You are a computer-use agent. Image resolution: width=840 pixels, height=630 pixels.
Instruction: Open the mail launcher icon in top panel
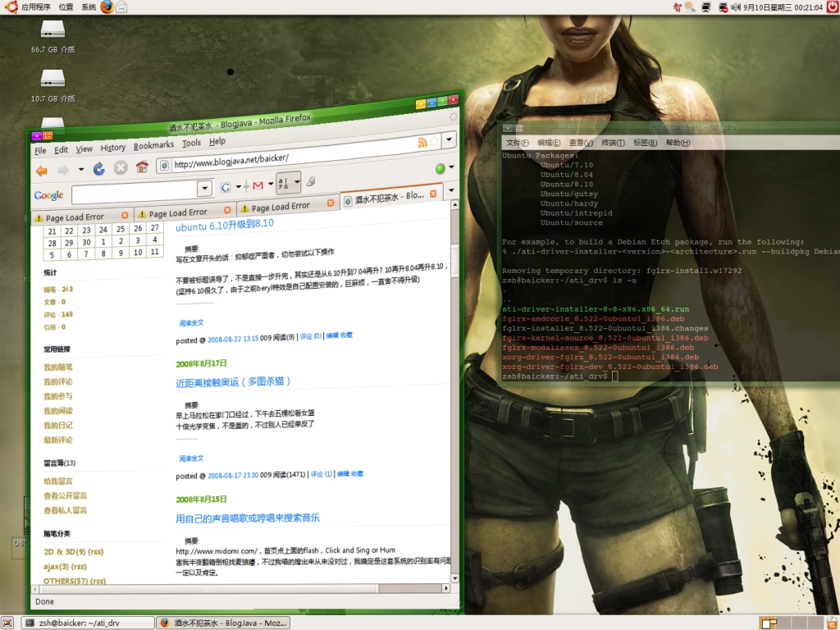pyautogui.click(x=121, y=7)
